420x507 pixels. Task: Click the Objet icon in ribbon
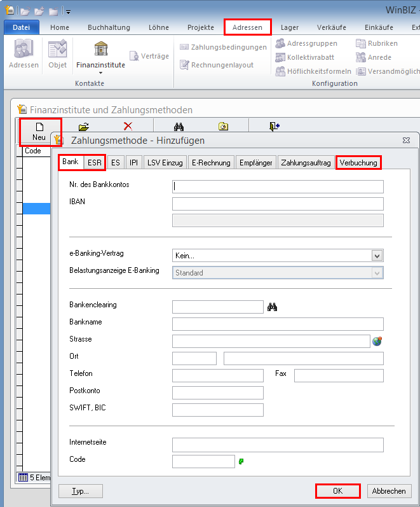click(57, 50)
